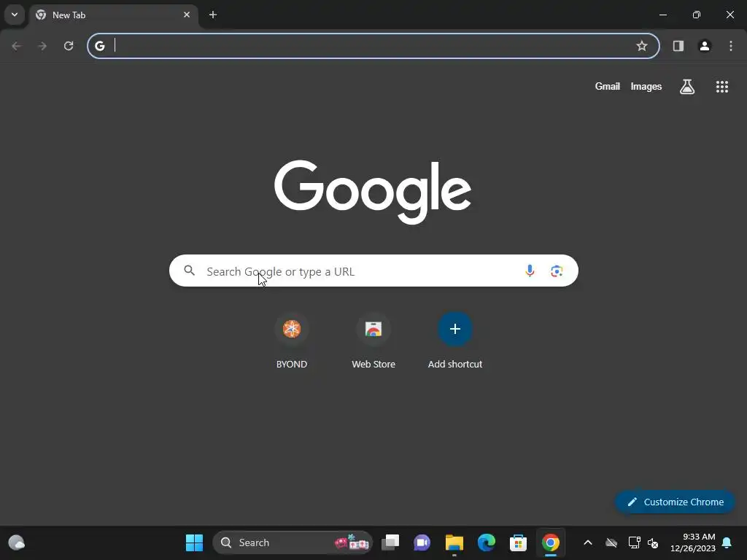Focus the Search Google or type a URL box
Image resolution: width=747 pixels, height=560 pixels.
pos(373,271)
